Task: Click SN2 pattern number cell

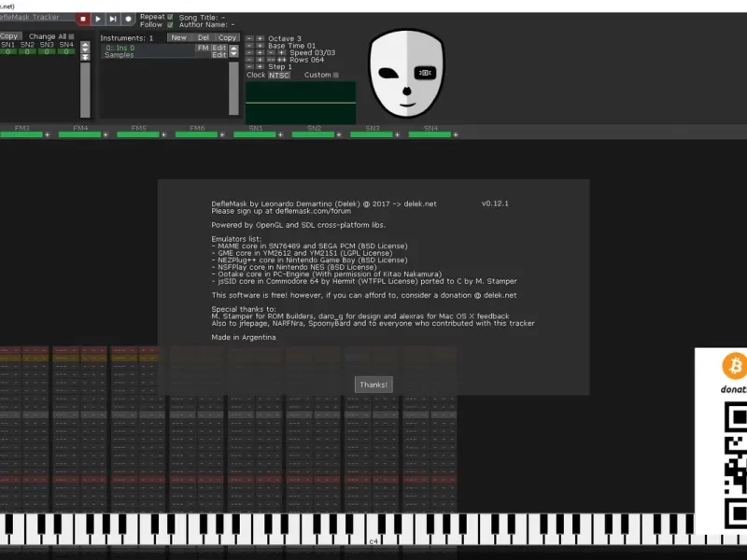Action: pos(27,52)
